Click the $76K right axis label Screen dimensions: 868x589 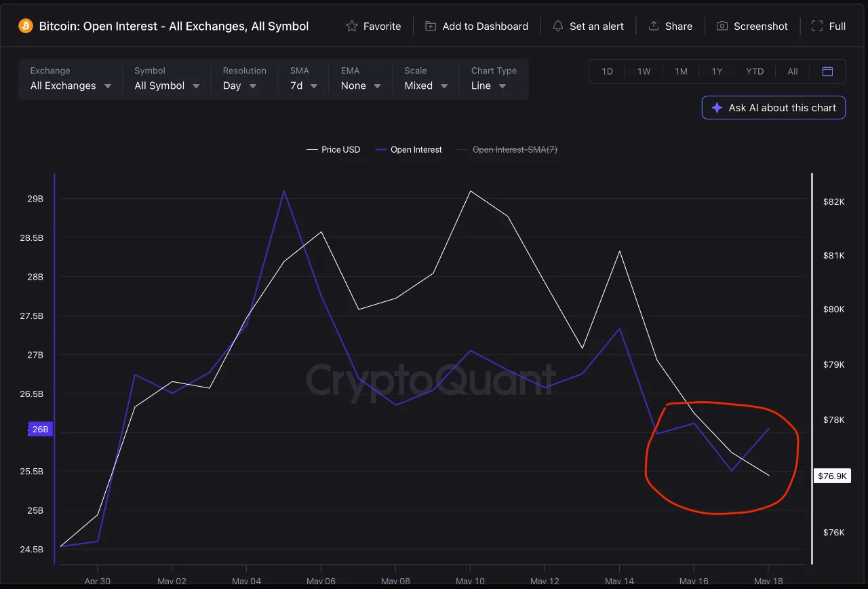click(833, 533)
